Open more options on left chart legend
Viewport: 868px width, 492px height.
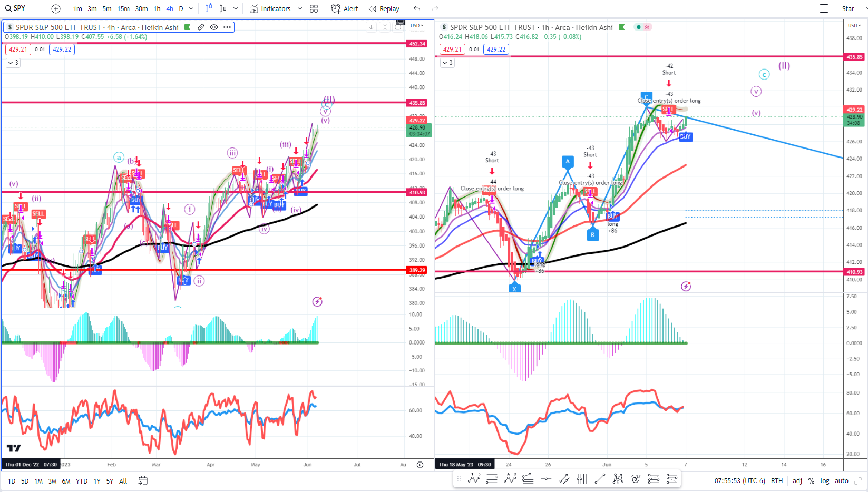pos(227,27)
